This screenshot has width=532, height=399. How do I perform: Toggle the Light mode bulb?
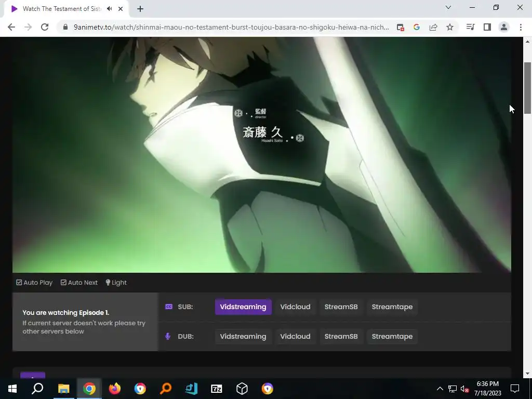click(116, 283)
